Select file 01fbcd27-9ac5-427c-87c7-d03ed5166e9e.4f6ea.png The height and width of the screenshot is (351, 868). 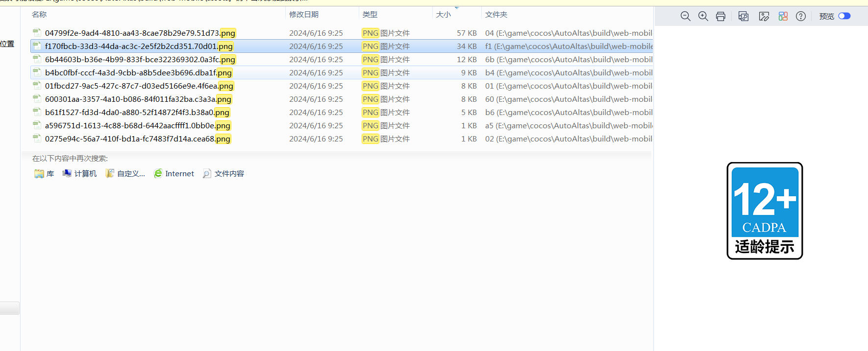(139, 86)
